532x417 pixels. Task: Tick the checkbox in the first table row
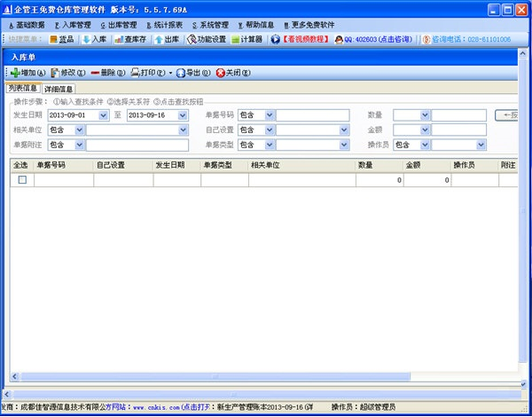click(x=22, y=179)
